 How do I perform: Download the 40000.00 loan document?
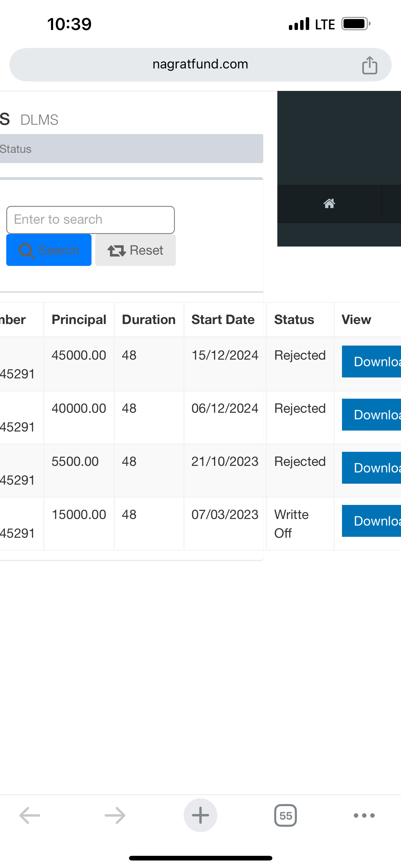(371, 415)
